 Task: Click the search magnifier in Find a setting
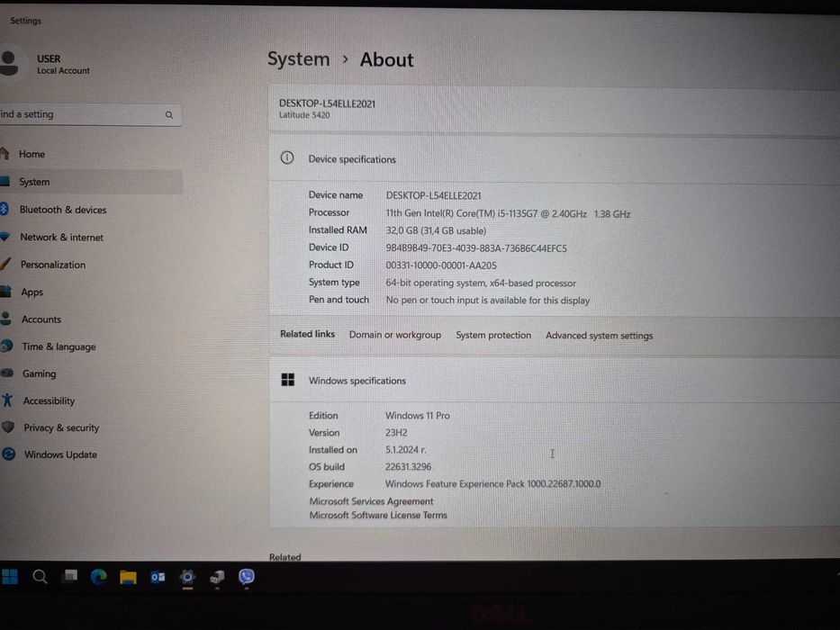169,114
